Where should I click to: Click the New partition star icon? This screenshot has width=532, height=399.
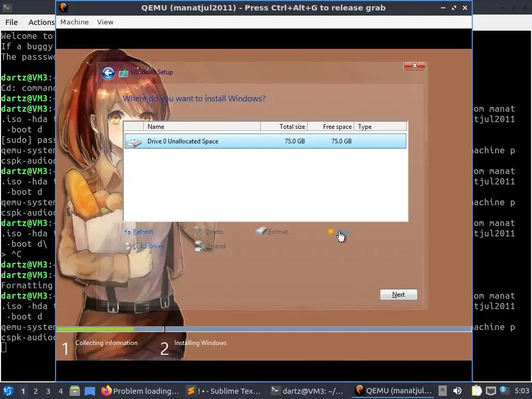click(x=331, y=232)
